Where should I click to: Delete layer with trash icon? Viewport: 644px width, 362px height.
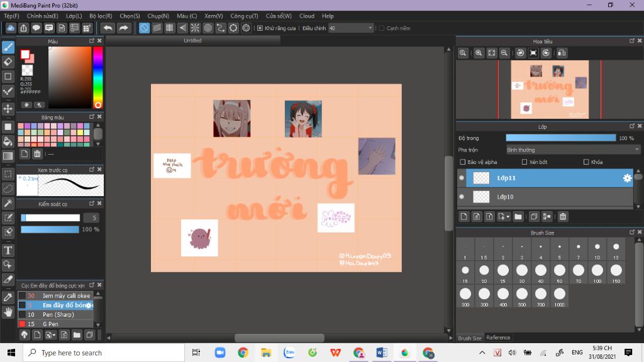[x=563, y=216]
